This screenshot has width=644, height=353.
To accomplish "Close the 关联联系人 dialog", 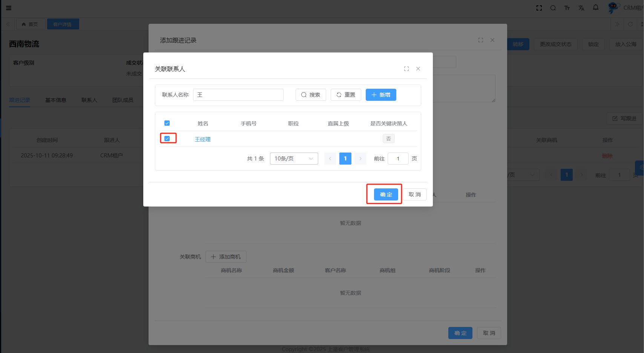I will (x=418, y=69).
